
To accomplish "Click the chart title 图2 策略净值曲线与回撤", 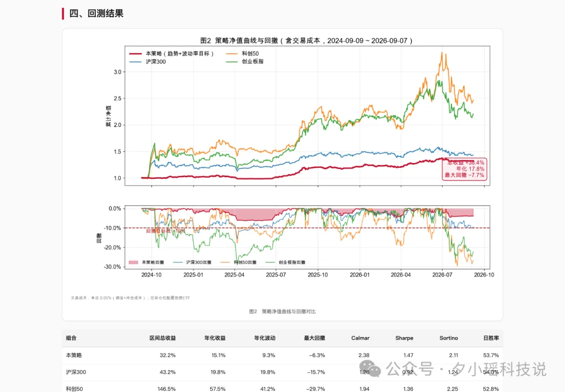I will coord(307,41).
